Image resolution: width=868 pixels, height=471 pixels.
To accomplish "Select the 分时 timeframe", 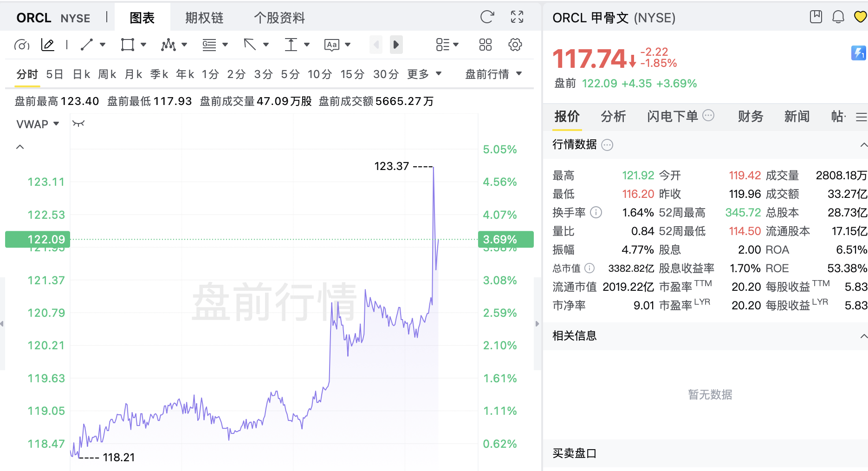I will pos(27,74).
